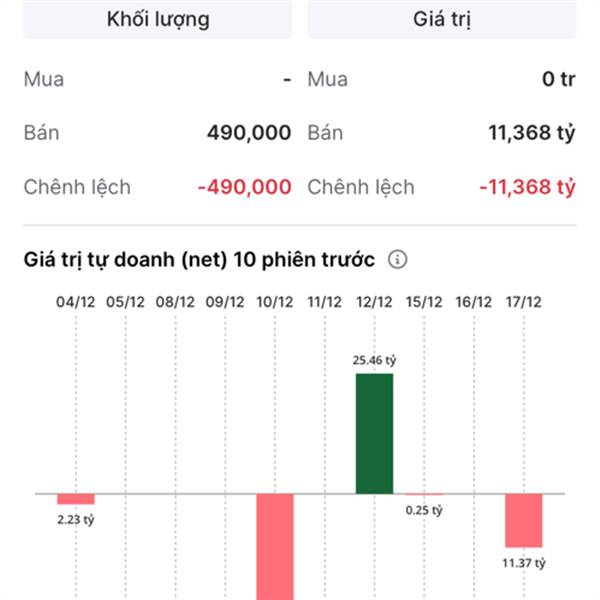Click the red bar for 04/12
Viewport: 600px width, 600px height.
(x=76, y=499)
